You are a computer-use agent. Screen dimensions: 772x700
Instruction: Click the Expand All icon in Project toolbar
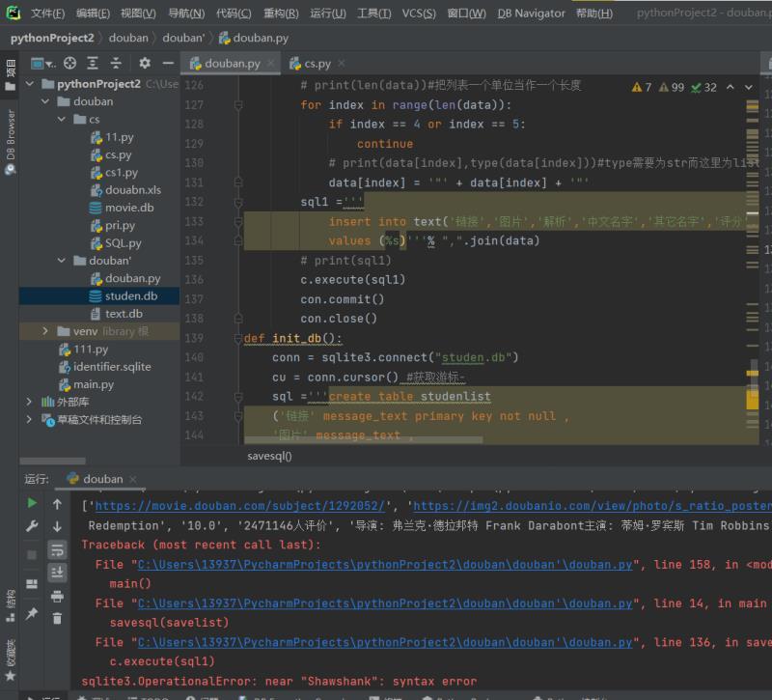coord(93,63)
